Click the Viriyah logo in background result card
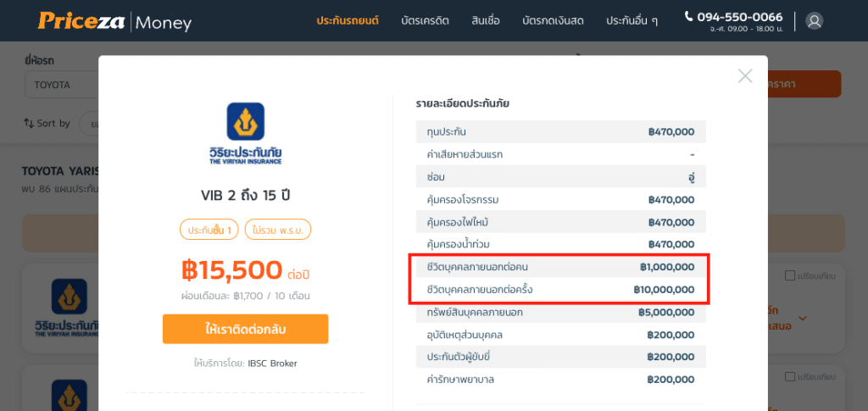Image resolution: width=868 pixels, height=411 pixels. [x=65, y=308]
